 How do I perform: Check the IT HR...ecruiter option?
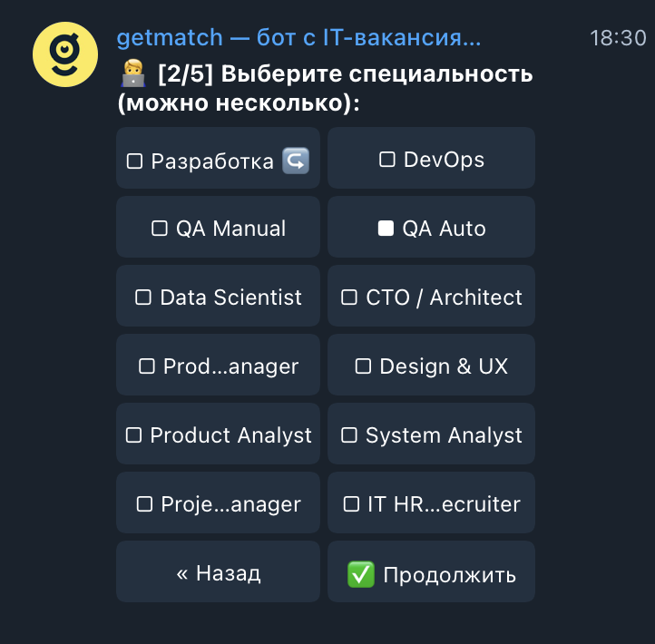[431, 504]
